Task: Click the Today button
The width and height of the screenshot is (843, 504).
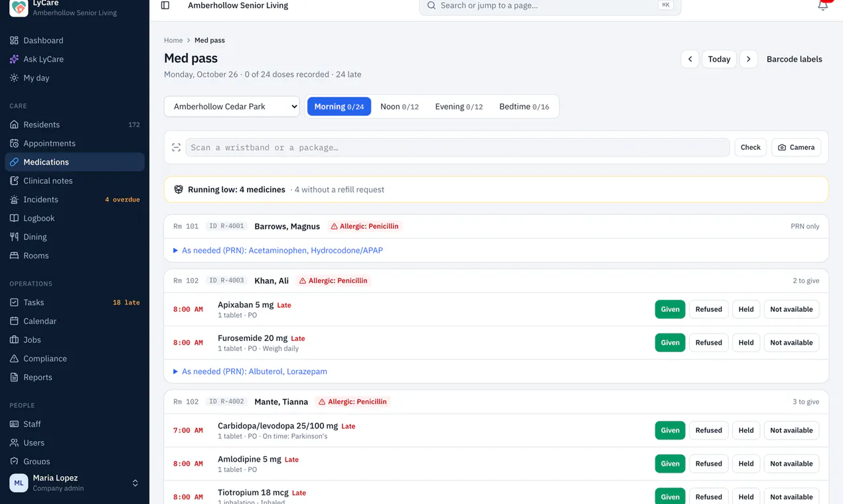Action: pos(719,59)
